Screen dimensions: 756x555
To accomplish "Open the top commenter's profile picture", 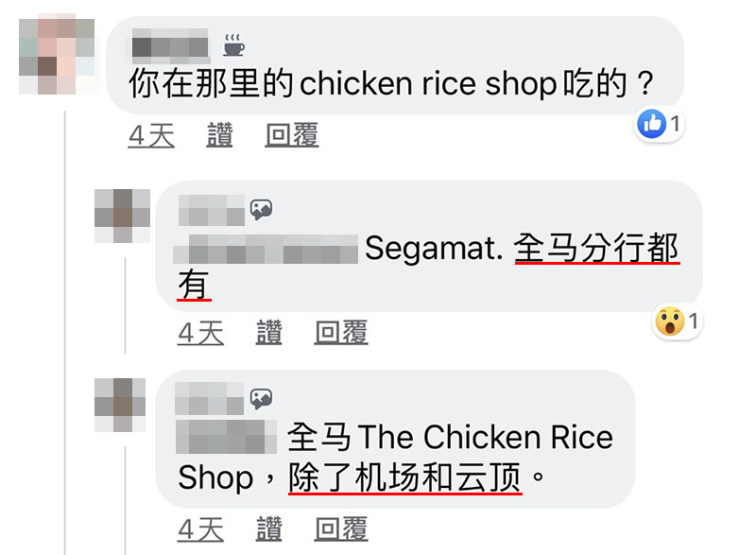I will pyautogui.click(x=57, y=55).
